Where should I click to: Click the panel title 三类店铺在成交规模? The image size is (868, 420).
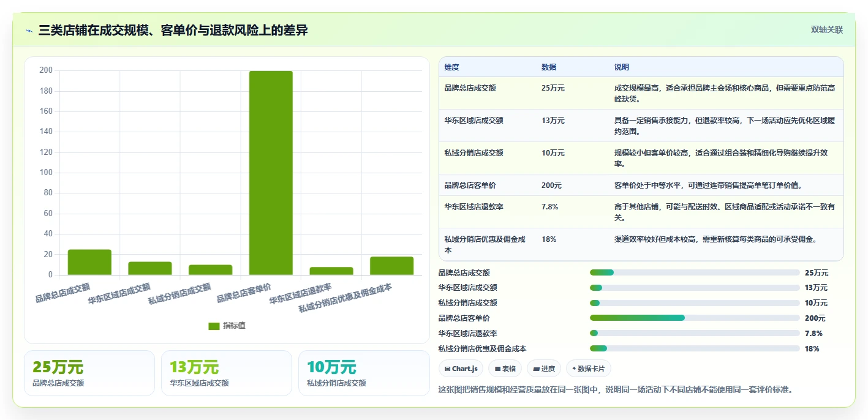tap(173, 30)
